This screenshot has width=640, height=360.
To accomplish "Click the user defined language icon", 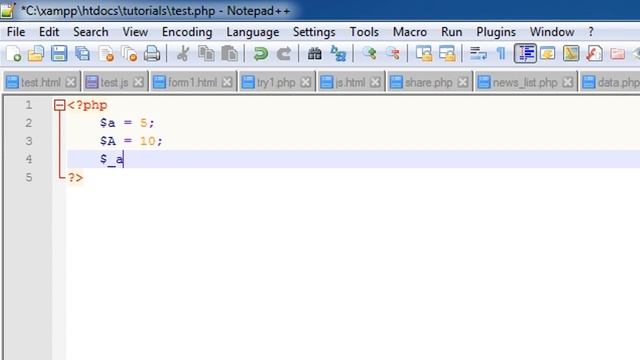I will 548,54.
